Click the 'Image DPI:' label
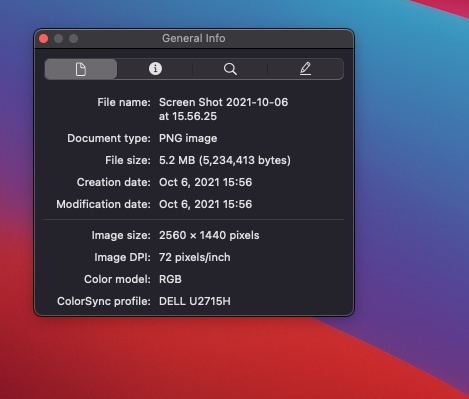Screen dimensions: 469x399 [122, 257]
